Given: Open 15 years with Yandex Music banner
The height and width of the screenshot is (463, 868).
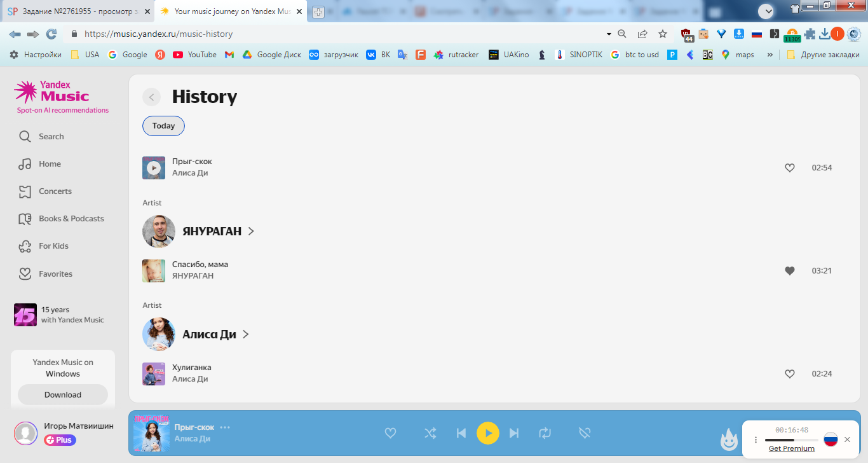Looking at the screenshot, I should click(60, 315).
